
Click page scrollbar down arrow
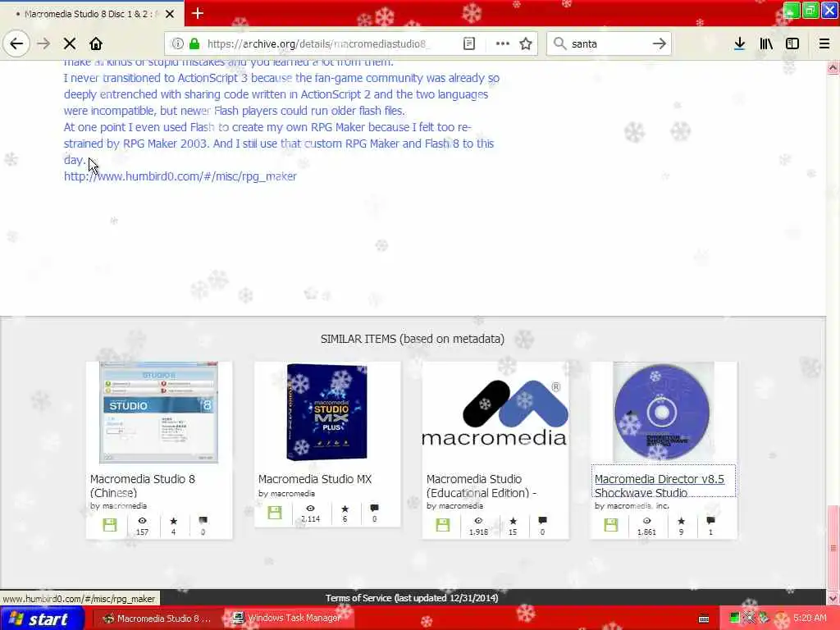(833, 598)
